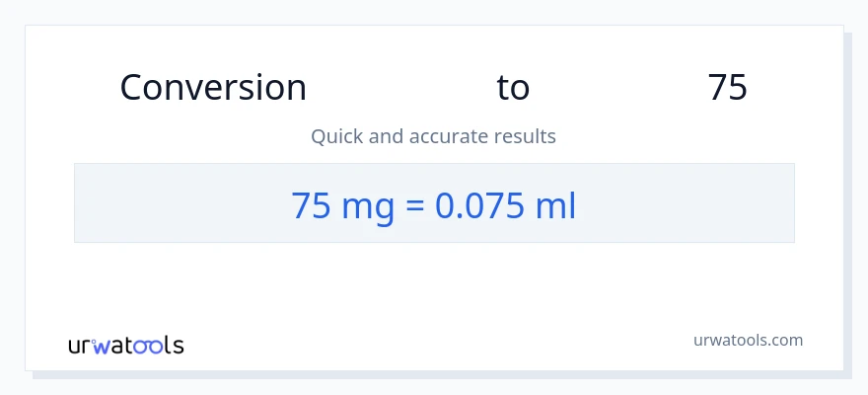Click the urwatools logo
Screen dimensions: 868x395
click(x=125, y=345)
